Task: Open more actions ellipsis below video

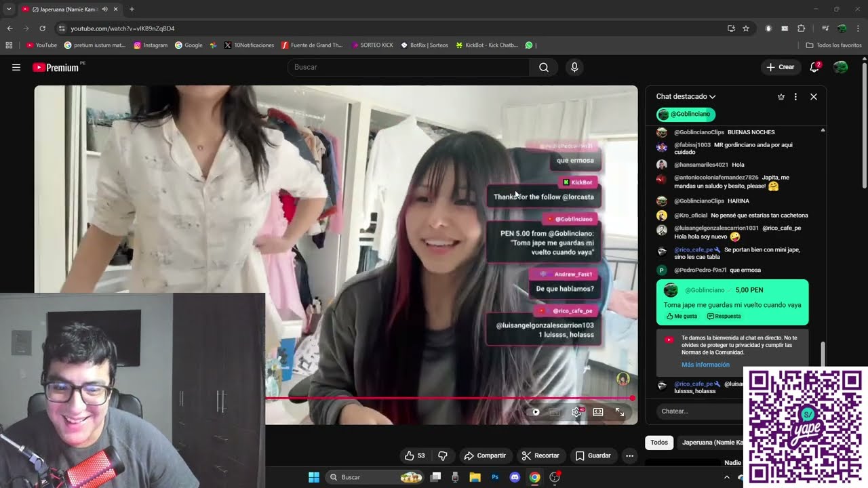Action: coord(629,455)
